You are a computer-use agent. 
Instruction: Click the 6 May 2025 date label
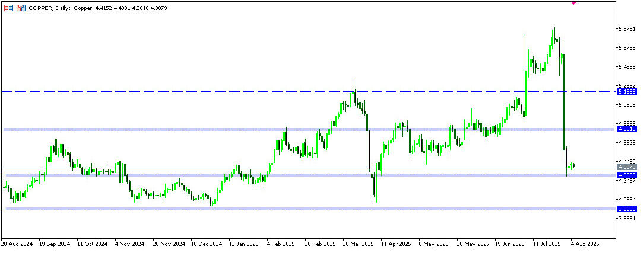[433, 244]
